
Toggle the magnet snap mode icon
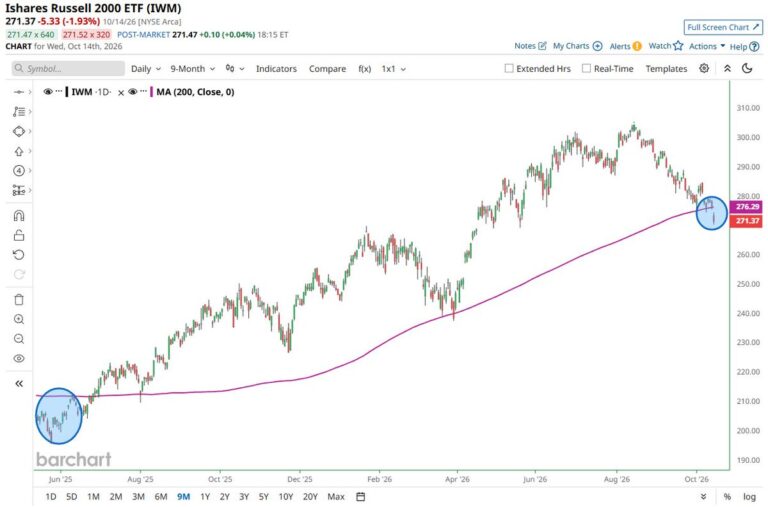pyautogui.click(x=19, y=216)
